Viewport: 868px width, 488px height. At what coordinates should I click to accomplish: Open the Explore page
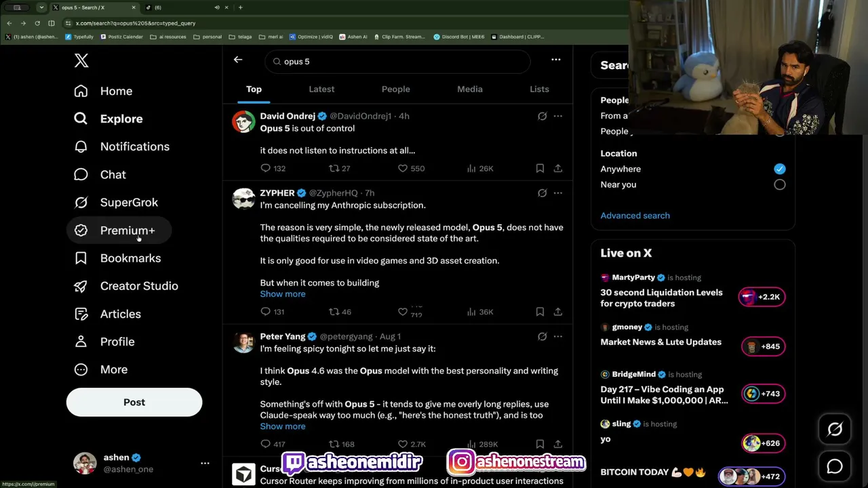pos(108,119)
